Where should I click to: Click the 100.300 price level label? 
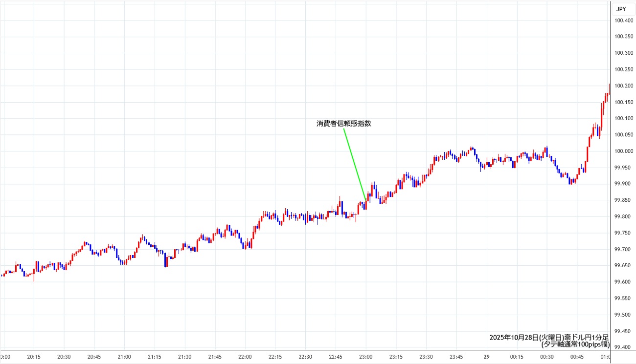click(x=623, y=53)
